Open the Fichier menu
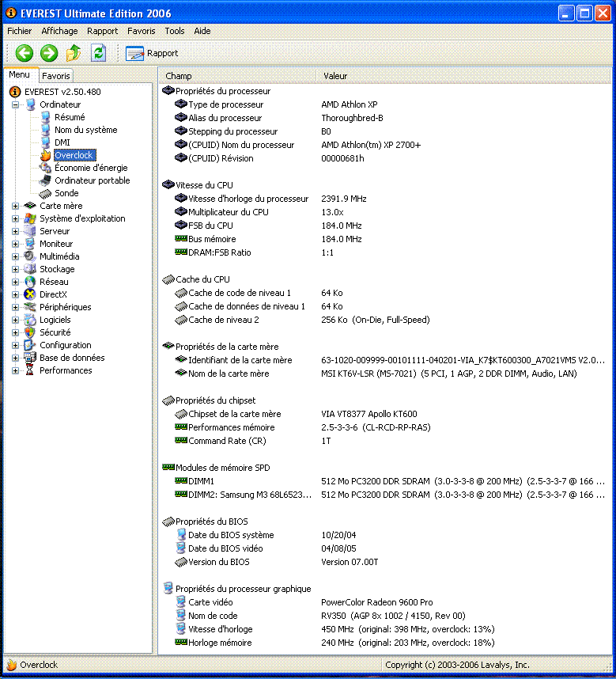Screen dimensions: 616x679 click(x=20, y=31)
